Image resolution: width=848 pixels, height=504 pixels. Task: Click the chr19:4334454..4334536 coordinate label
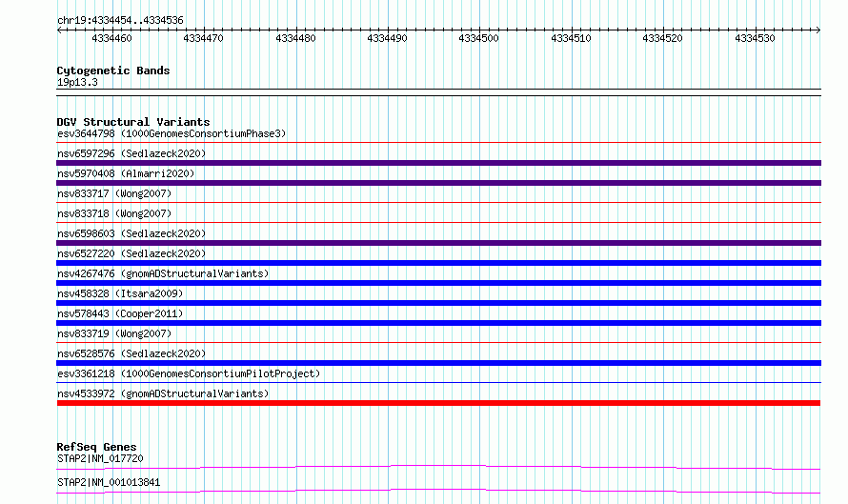click(120, 20)
